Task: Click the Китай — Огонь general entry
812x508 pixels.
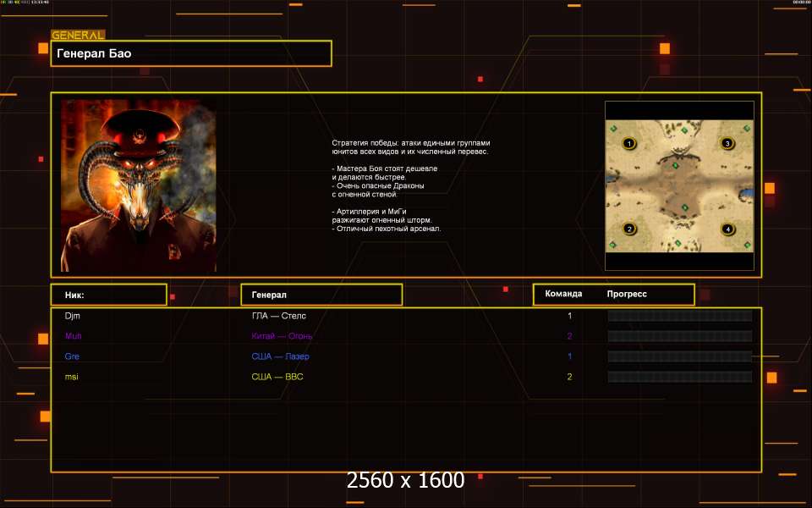Action: pos(282,336)
